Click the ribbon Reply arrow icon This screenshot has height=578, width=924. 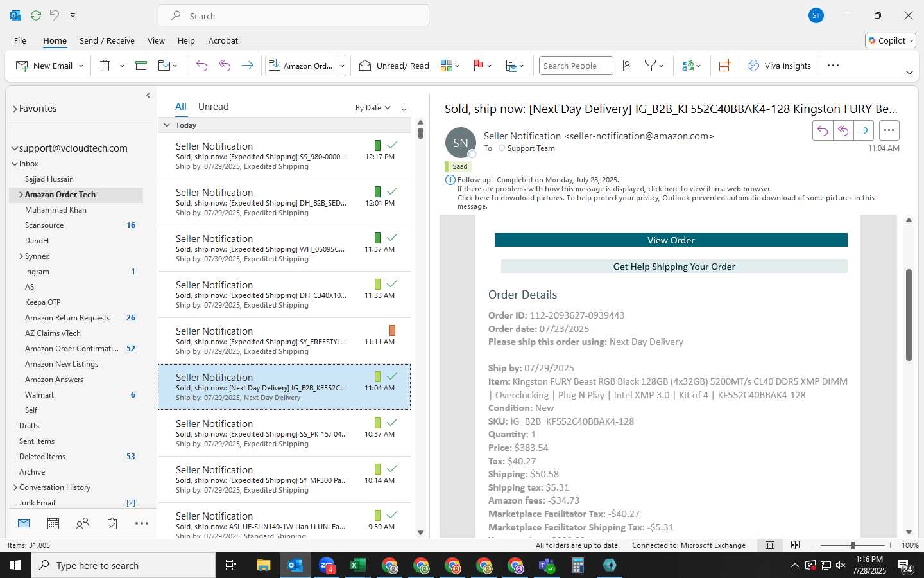tap(201, 66)
